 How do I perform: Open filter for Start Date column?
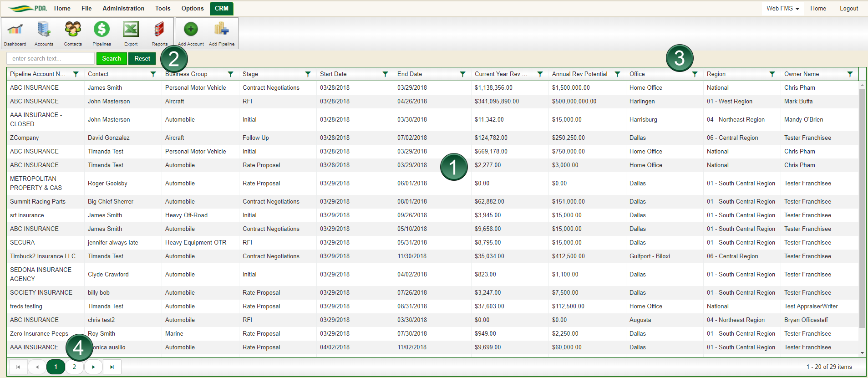pos(385,74)
